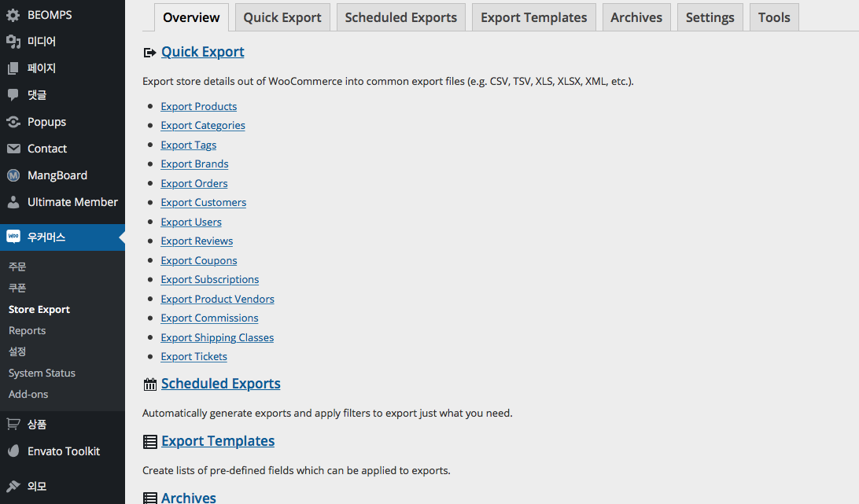This screenshot has height=504, width=859.
Task: Click the MangBoard logo icon
Action: (x=13, y=175)
